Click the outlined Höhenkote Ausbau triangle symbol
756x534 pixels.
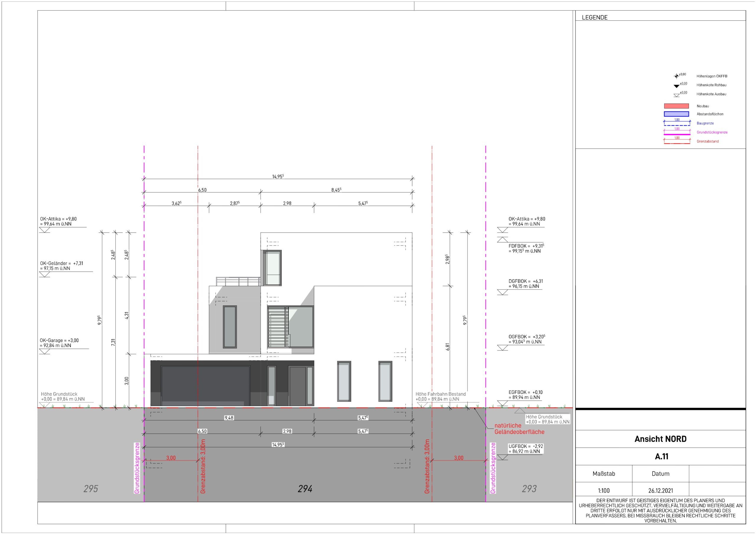point(676,95)
